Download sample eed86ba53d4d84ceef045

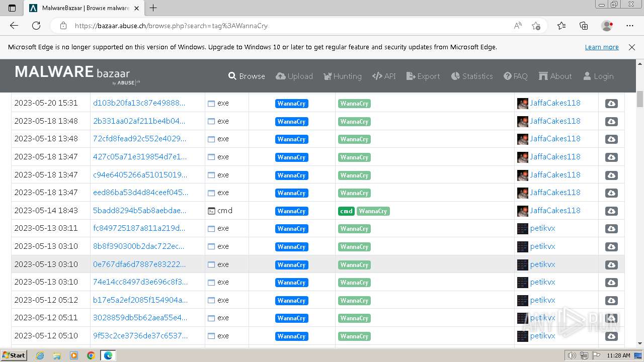tap(611, 193)
